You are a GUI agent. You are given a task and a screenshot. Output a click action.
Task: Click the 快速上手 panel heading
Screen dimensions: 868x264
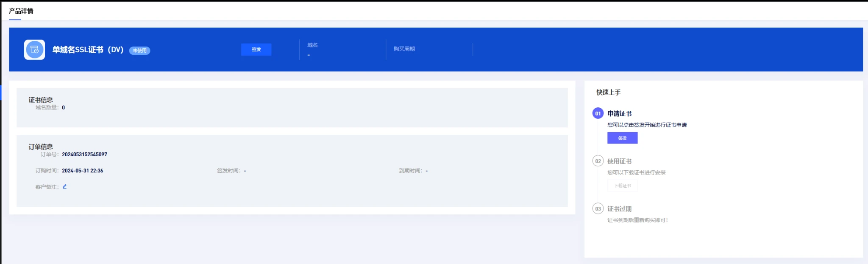608,92
